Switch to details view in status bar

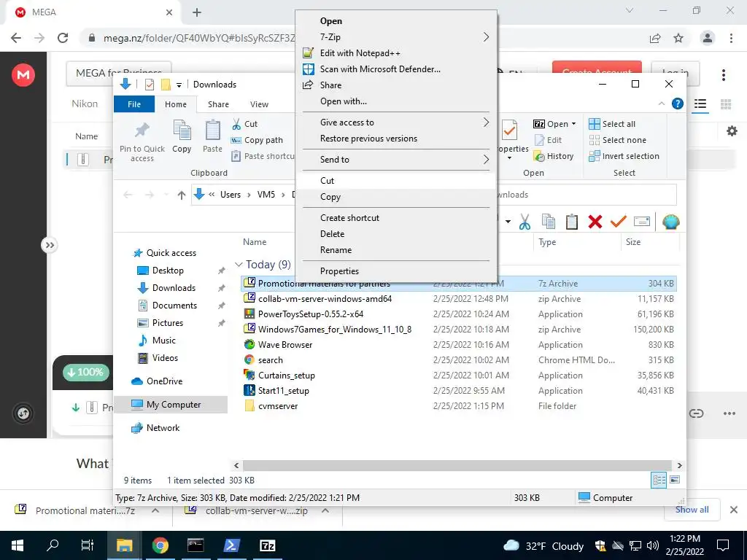[659, 480]
